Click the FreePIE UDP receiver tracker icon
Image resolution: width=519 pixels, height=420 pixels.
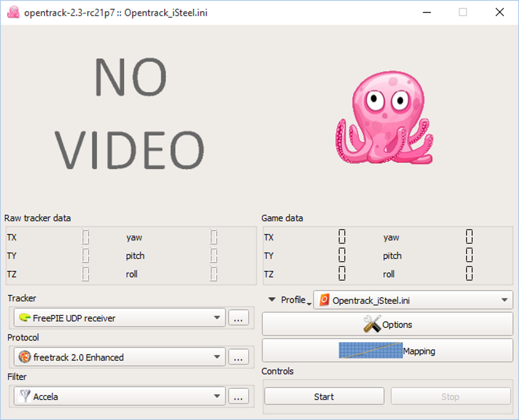25,318
